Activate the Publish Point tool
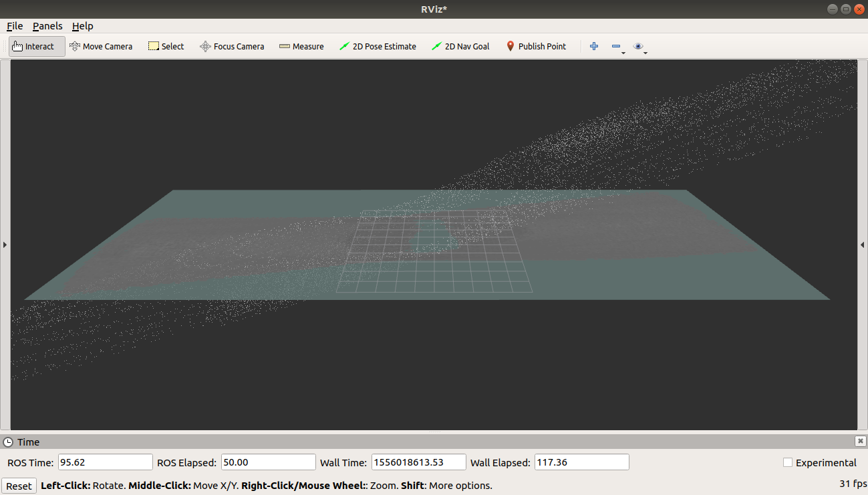The image size is (868, 495). coord(536,46)
